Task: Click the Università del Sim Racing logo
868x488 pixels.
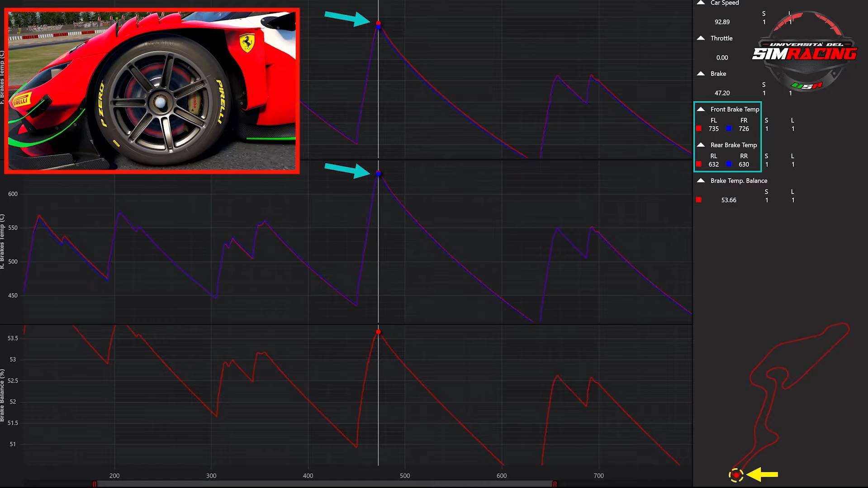Action: pyautogui.click(x=804, y=52)
